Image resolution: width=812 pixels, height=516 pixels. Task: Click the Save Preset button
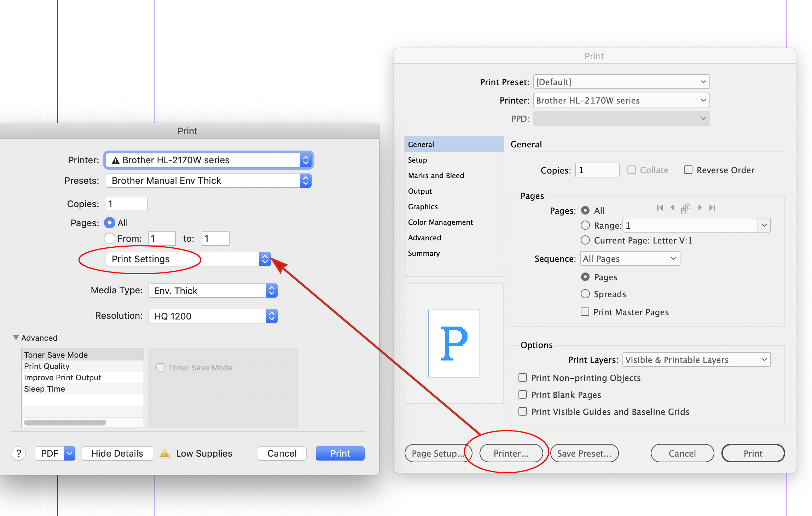coord(584,453)
